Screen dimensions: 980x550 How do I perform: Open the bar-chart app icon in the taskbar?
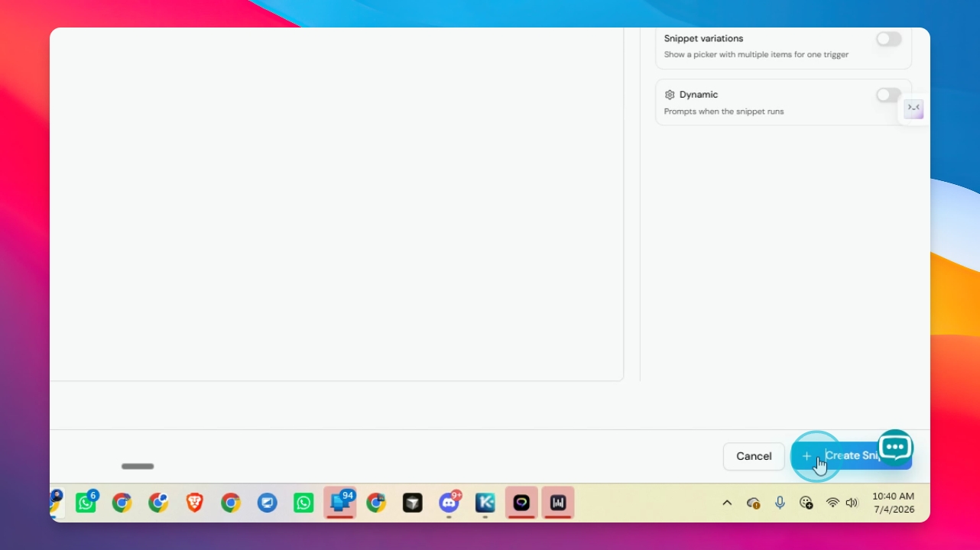(x=558, y=503)
